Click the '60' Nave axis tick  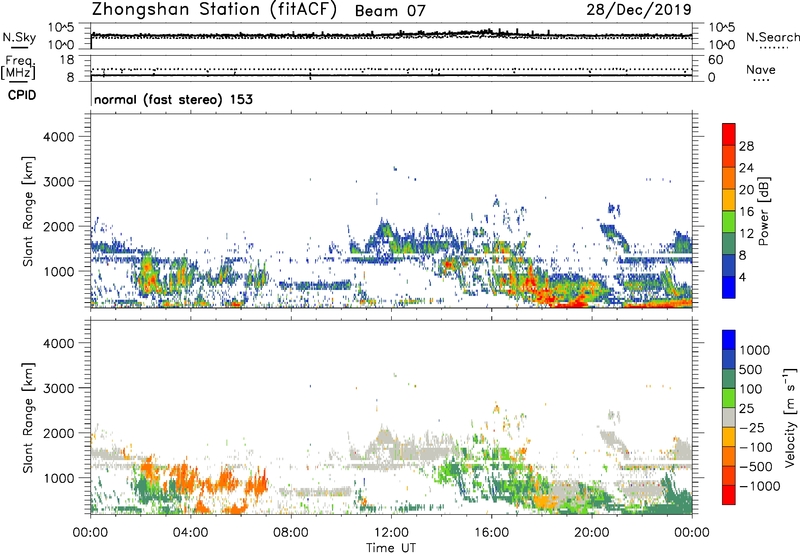pyautogui.click(x=715, y=60)
